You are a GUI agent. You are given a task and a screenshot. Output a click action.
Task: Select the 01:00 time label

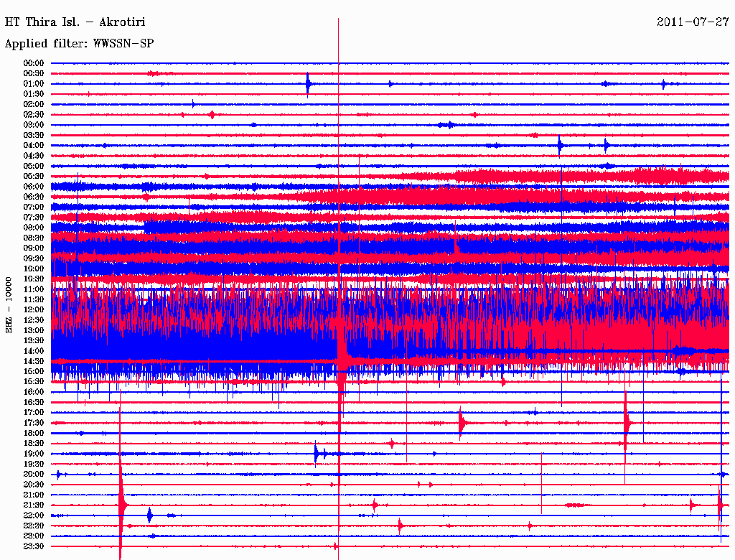[x=34, y=84]
